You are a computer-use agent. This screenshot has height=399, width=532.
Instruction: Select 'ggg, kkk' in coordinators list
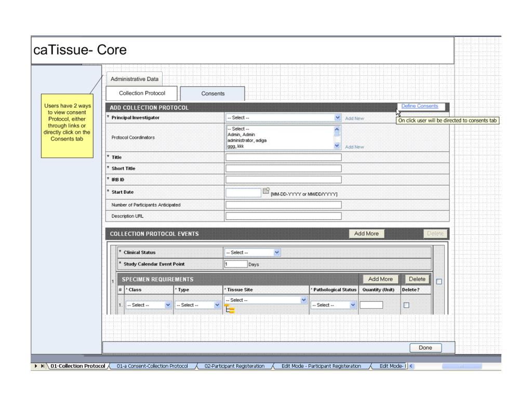click(x=235, y=146)
